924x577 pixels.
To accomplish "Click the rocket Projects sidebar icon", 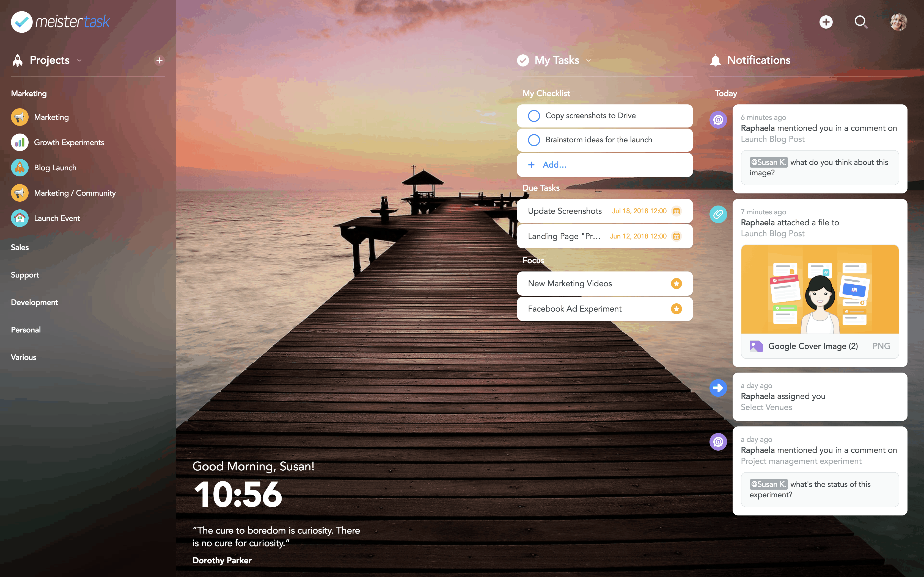I will point(18,60).
